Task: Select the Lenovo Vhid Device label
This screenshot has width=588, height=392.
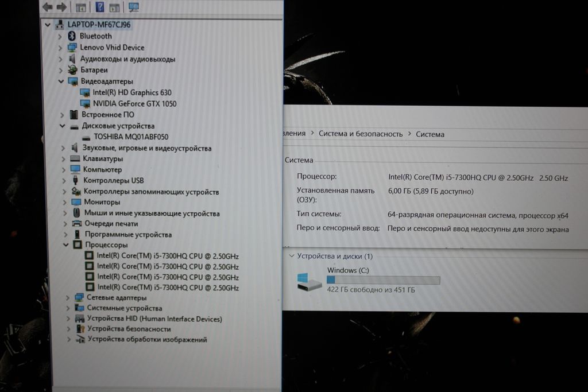Action: [112, 48]
